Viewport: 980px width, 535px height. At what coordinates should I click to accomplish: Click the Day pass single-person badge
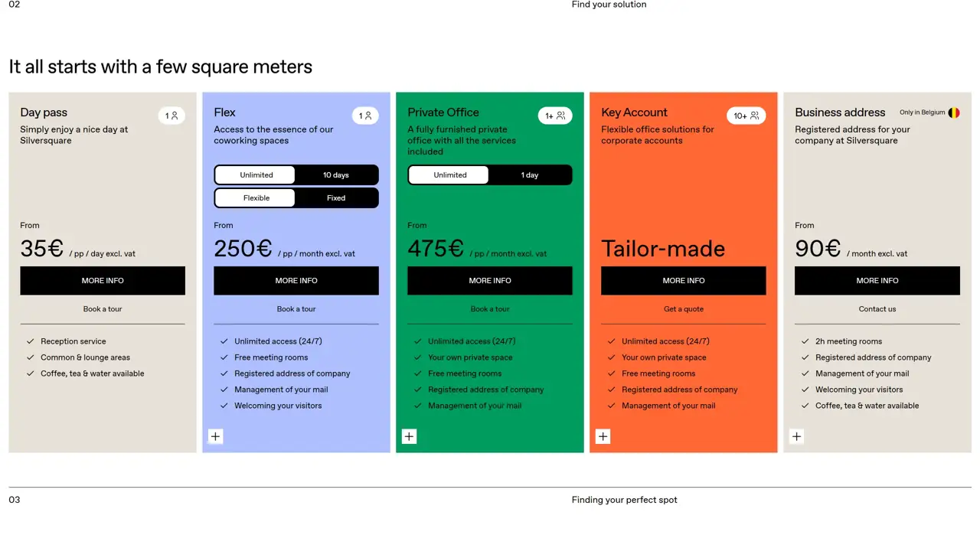(x=171, y=116)
